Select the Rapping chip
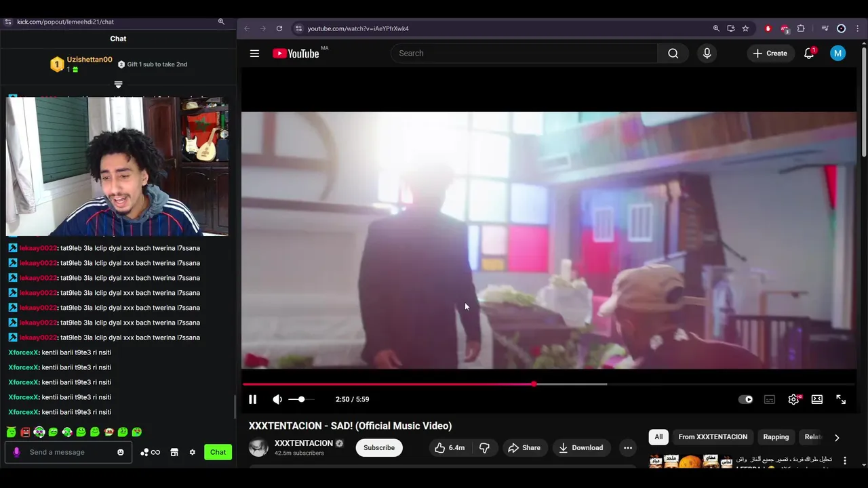 point(776,437)
